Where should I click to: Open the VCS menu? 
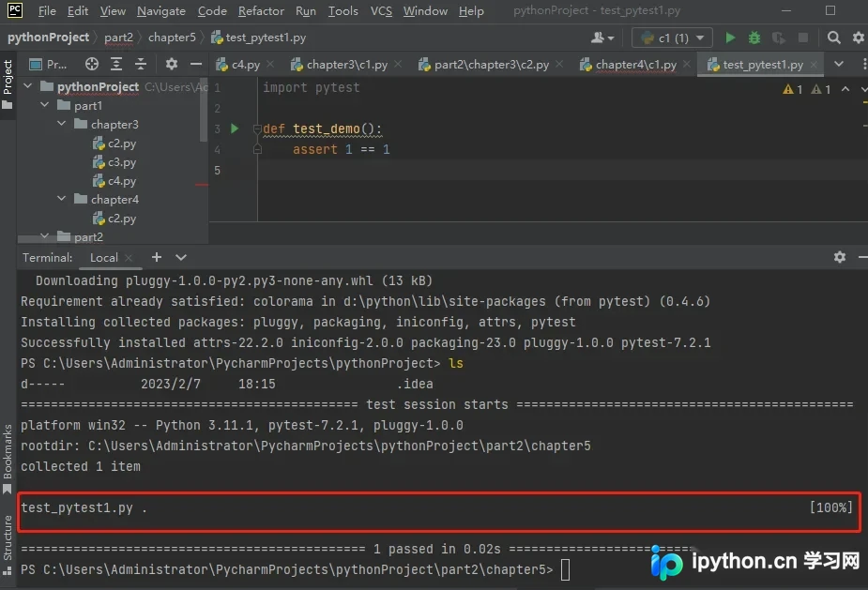click(x=381, y=11)
